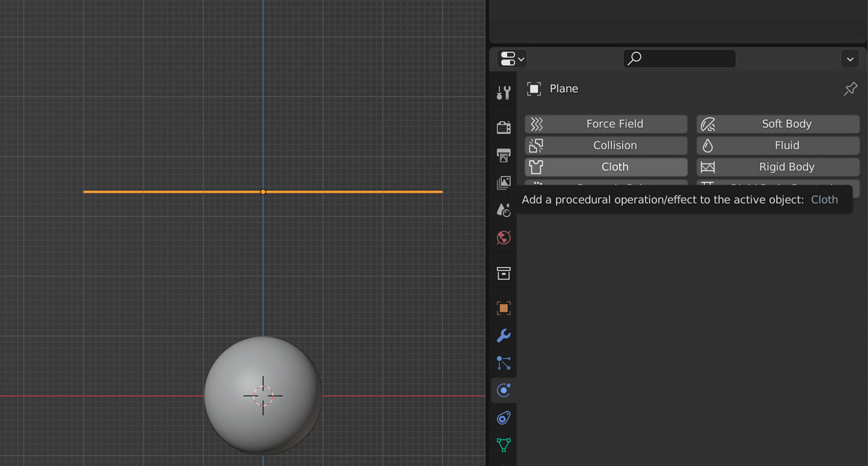
Task: Select the Modifier Properties wrench icon
Action: click(503, 335)
